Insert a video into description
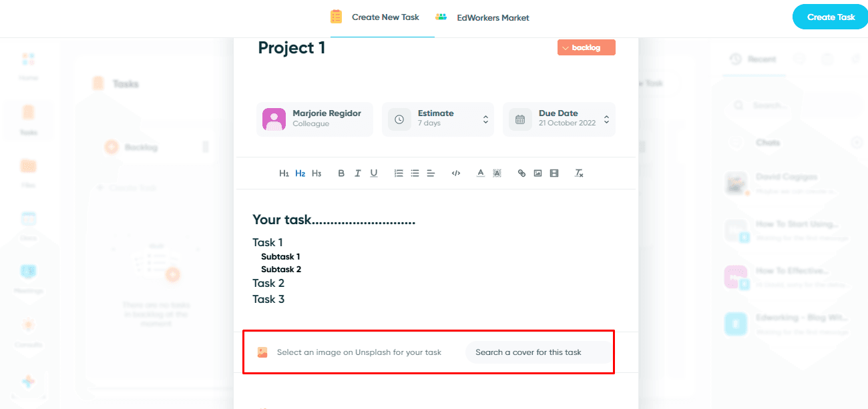 (x=554, y=173)
